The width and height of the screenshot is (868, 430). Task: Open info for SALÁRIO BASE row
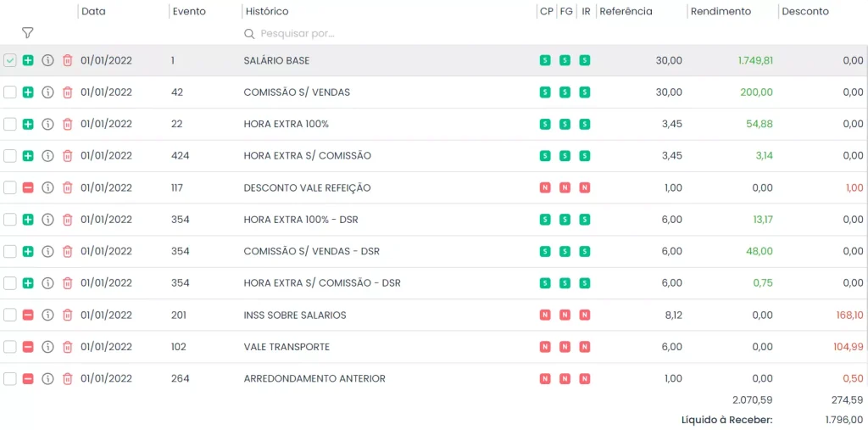pos(47,60)
